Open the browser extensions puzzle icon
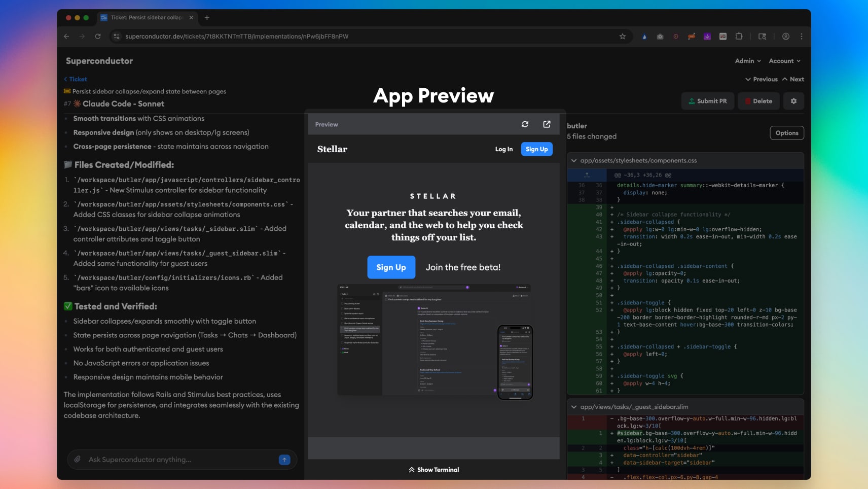The image size is (868, 489). 740,37
